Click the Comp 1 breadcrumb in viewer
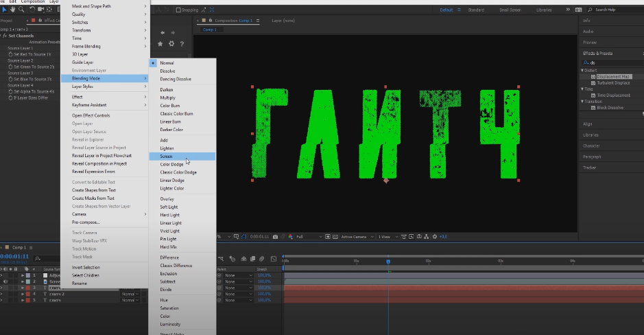Image resolution: width=644 pixels, height=335 pixels. [209, 30]
